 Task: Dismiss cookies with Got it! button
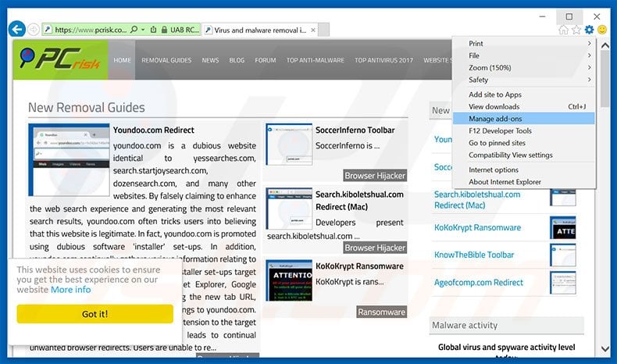pos(95,314)
